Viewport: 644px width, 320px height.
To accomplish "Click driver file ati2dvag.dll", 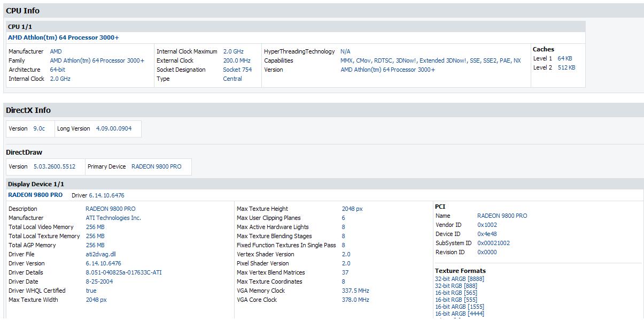I will click(x=100, y=254).
